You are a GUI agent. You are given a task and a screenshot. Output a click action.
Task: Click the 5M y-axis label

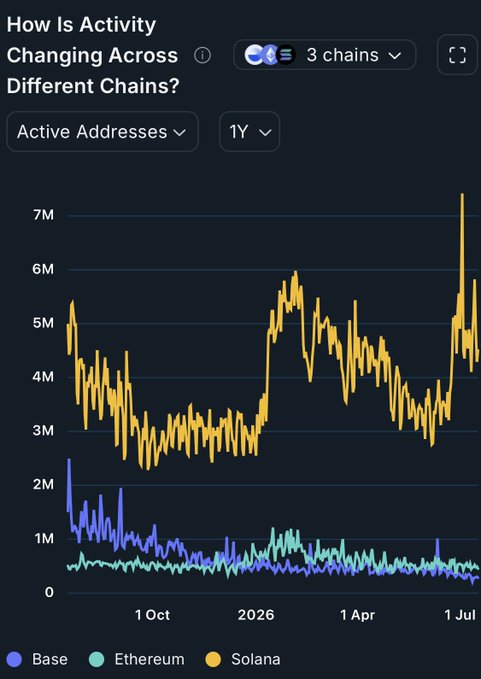click(43, 323)
